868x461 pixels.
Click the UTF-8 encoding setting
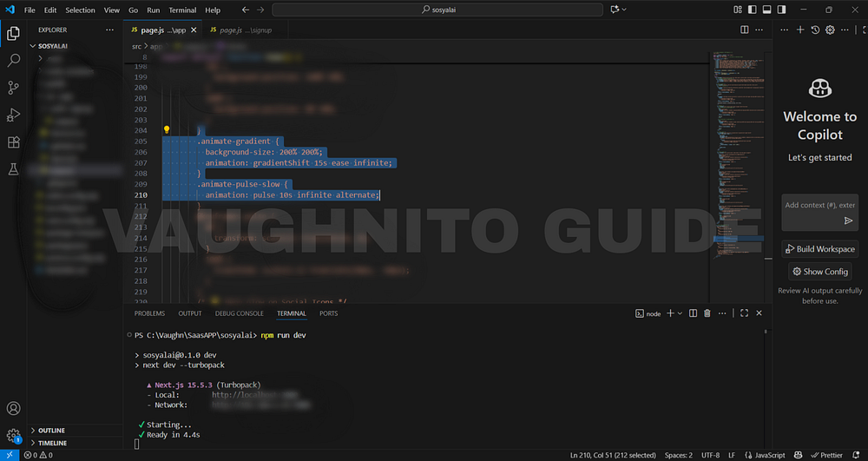tap(710, 455)
